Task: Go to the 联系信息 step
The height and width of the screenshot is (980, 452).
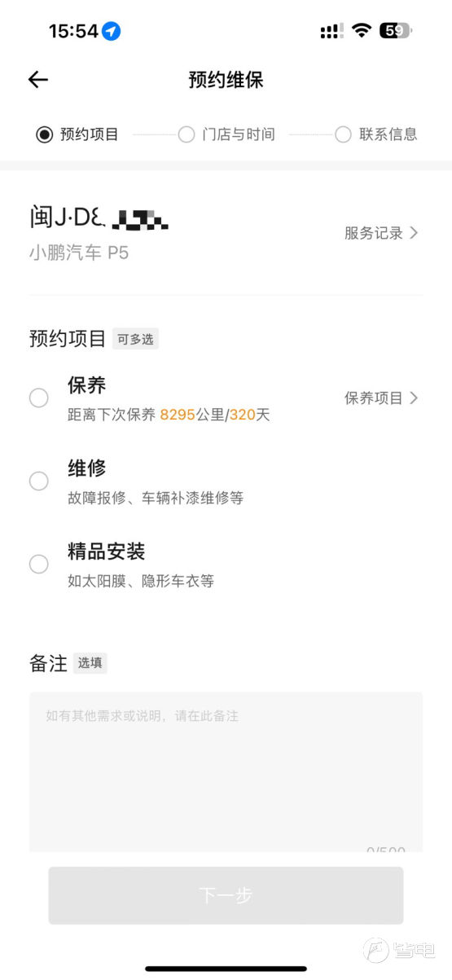Action: (375, 134)
